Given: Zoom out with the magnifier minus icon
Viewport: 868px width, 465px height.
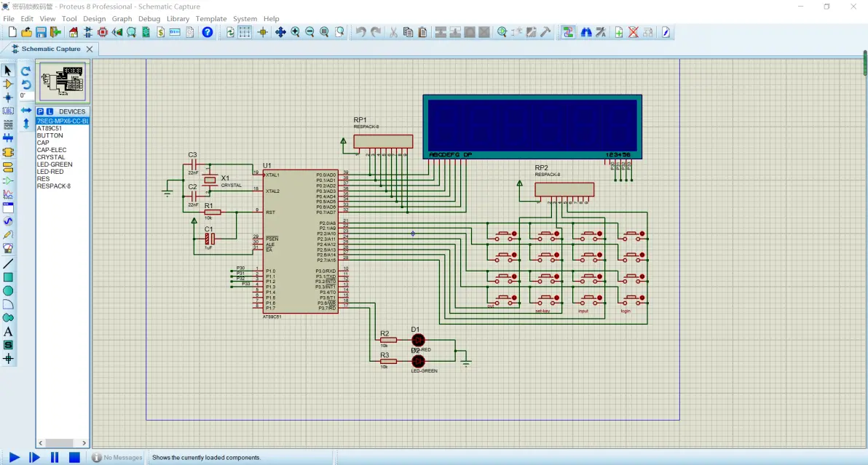Looking at the screenshot, I should pos(309,32).
